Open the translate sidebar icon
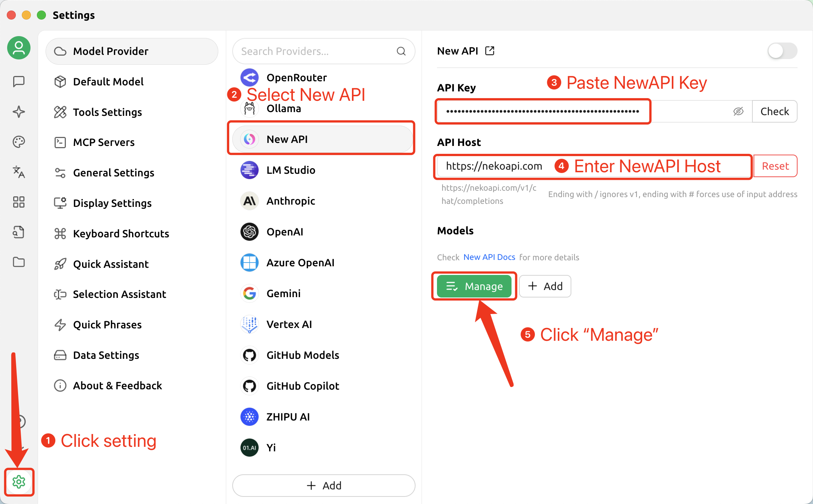The image size is (813, 504). [19, 172]
